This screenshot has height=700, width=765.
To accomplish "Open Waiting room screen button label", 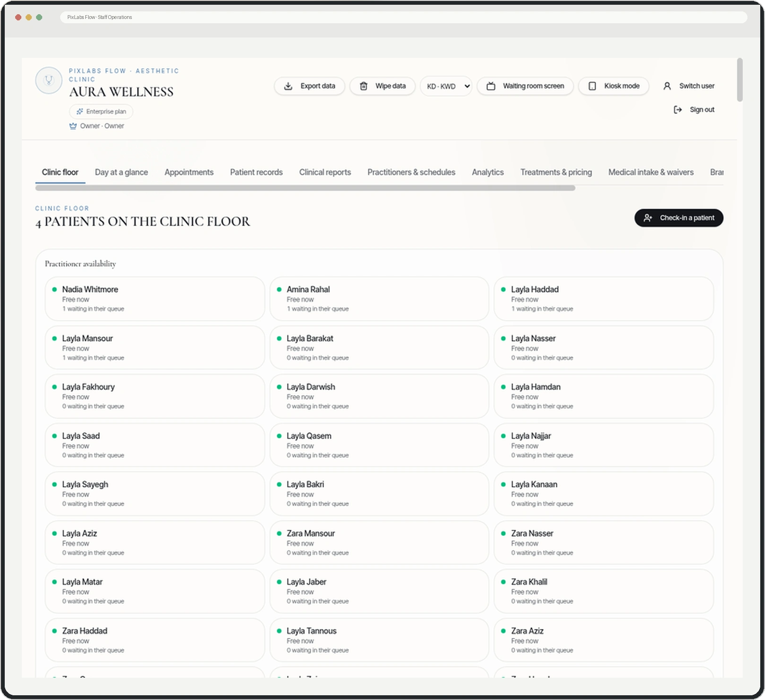I will pyautogui.click(x=533, y=86).
